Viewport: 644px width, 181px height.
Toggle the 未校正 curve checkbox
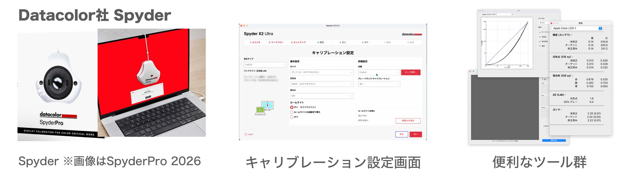point(540,37)
